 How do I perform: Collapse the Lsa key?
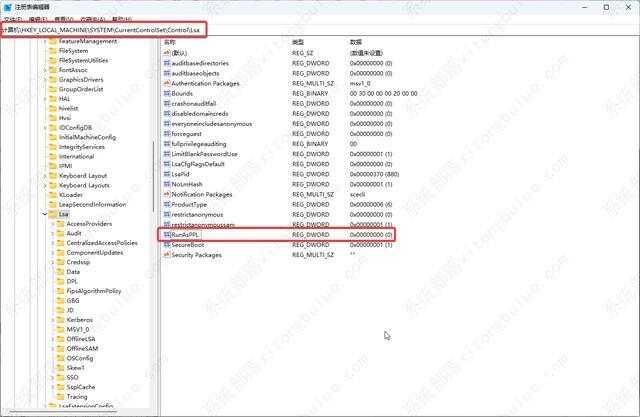tap(45, 214)
